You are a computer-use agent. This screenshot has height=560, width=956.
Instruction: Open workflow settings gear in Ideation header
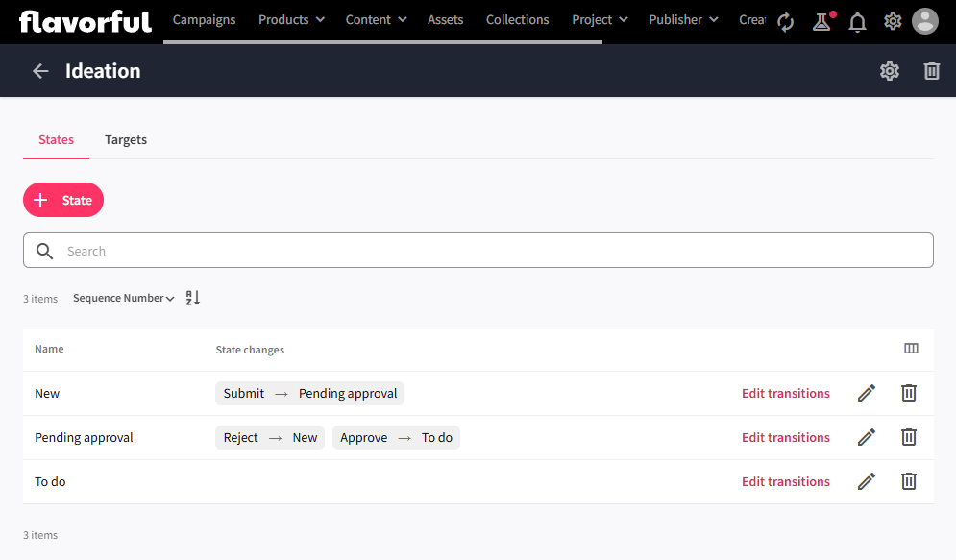click(x=890, y=71)
